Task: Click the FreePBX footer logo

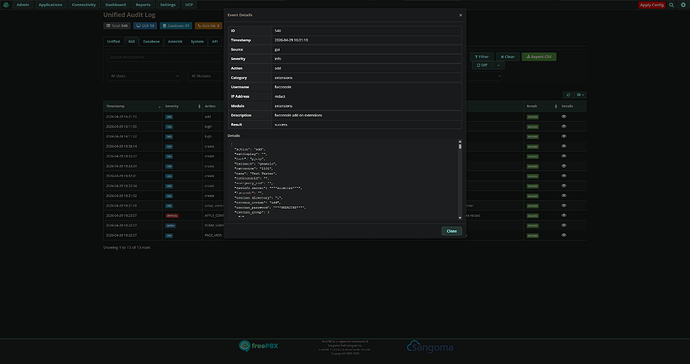Action: [x=259, y=346]
